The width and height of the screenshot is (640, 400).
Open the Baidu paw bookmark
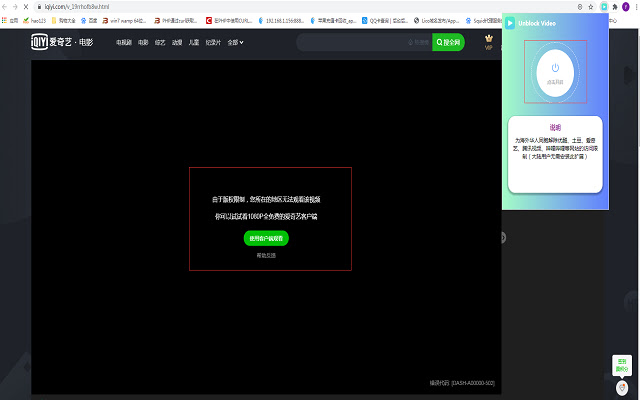point(89,20)
